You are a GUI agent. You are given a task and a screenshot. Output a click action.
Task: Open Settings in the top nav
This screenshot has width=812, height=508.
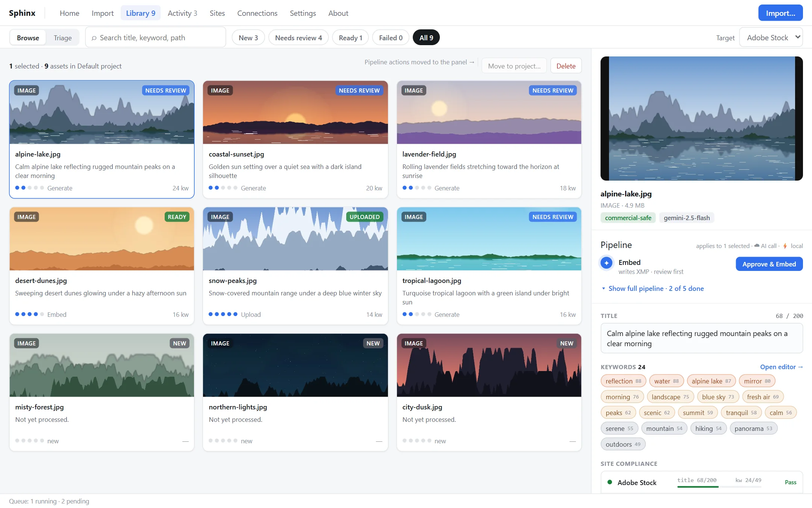[x=303, y=13]
